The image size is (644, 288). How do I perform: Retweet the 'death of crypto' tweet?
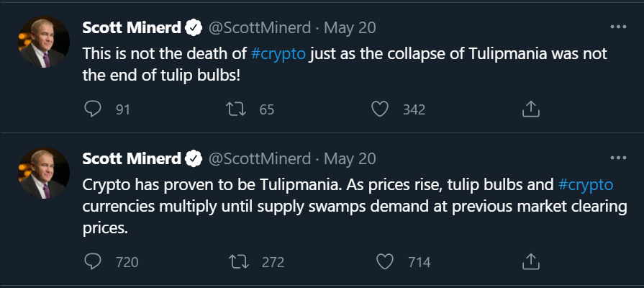[235, 109]
